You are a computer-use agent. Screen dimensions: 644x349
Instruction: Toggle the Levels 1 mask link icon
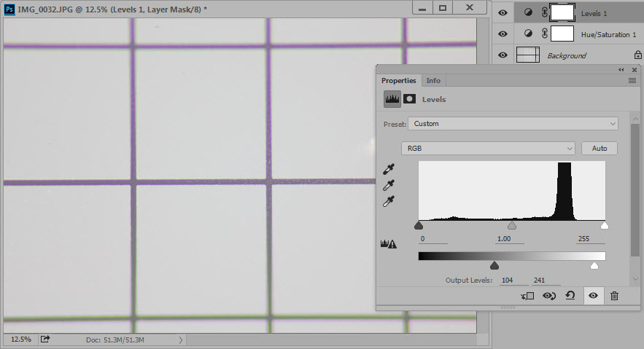(x=545, y=12)
